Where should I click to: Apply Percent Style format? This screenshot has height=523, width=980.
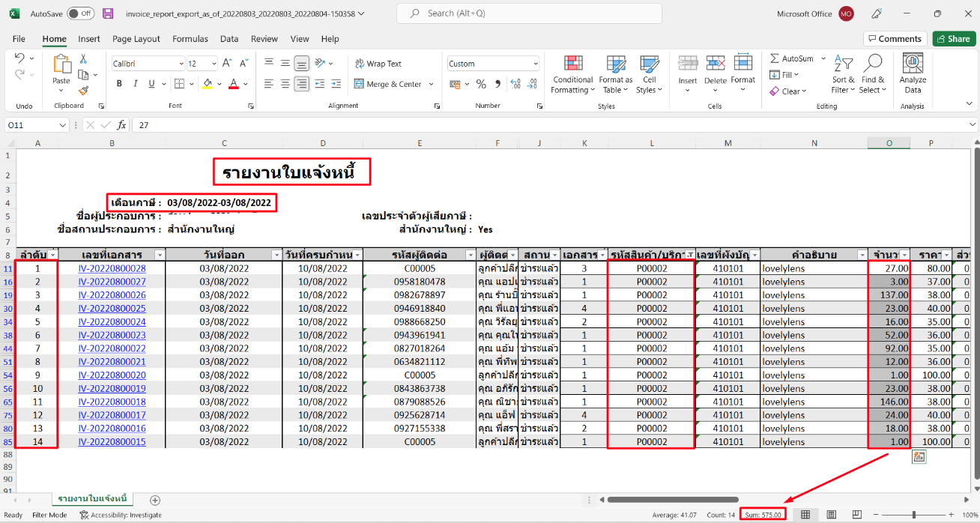[x=480, y=84]
